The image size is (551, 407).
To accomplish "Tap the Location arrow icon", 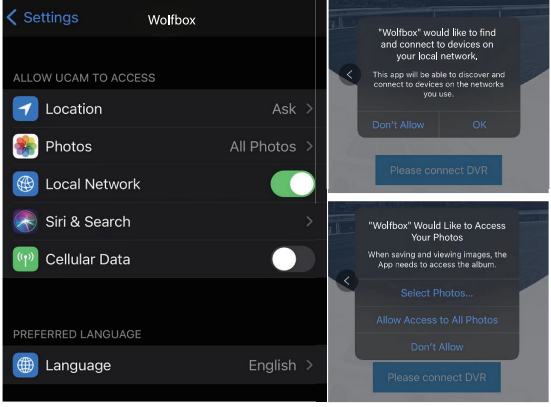I will click(25, 109).
